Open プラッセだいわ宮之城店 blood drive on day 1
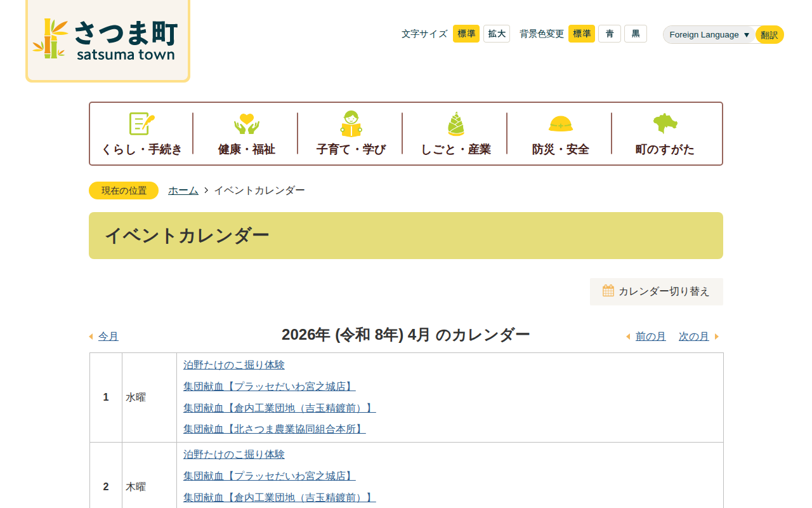The width and height of the screenshot is (812, 508). point(270,386)
